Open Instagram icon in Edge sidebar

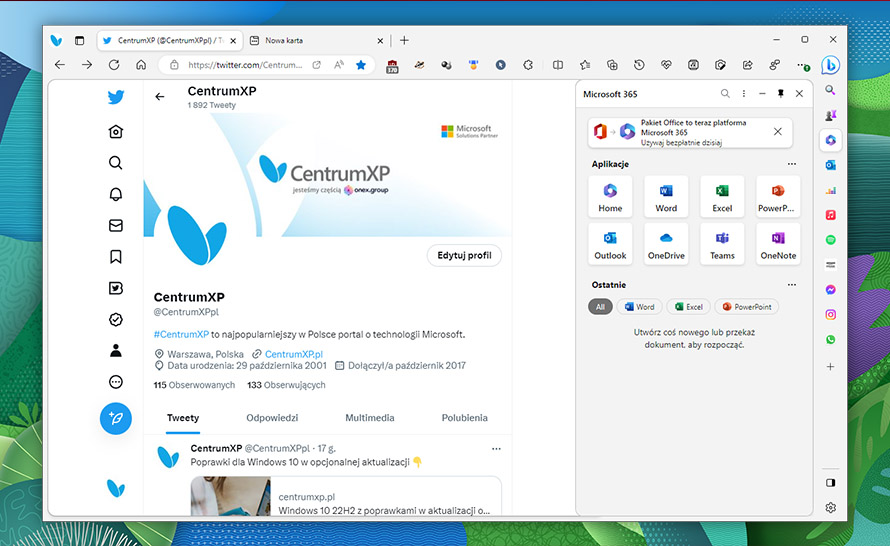[x=830, y=314]
